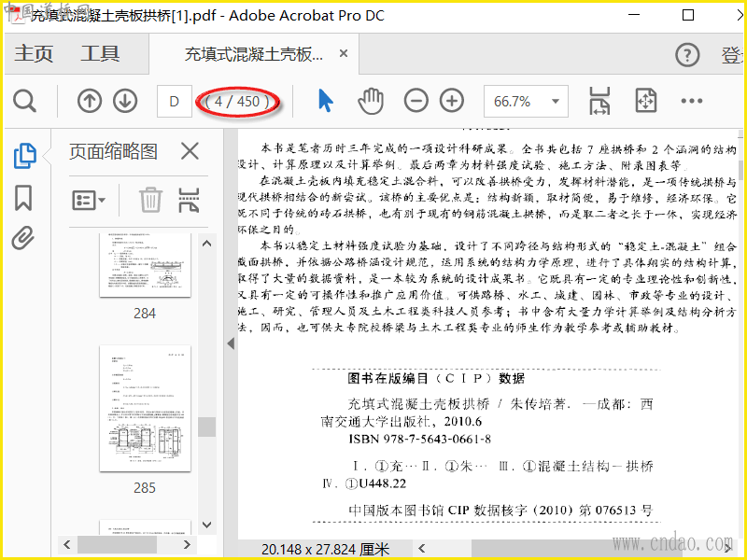Go to previous page arrow
This screenshot has height=560, width=747.
[x=89, y=101]
